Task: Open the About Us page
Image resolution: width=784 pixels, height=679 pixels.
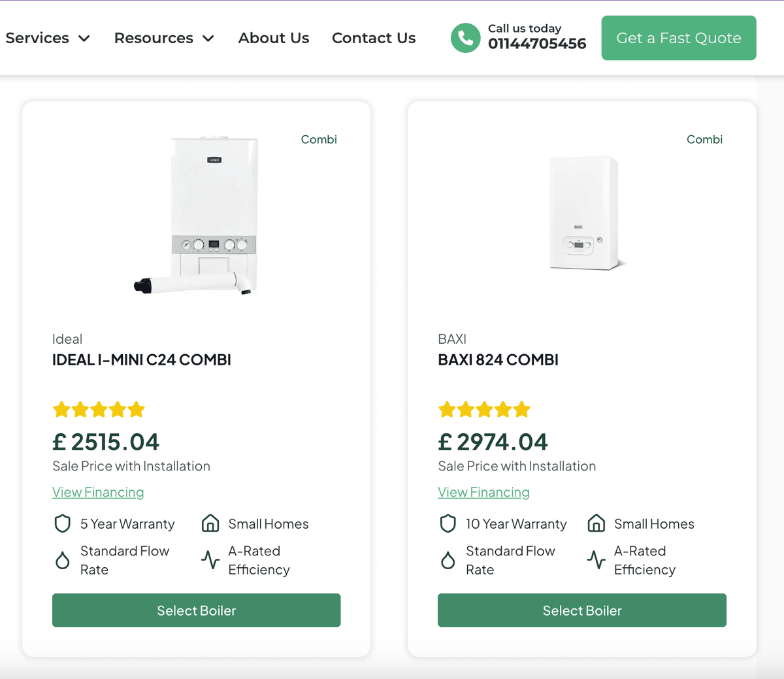Action: 273,38
